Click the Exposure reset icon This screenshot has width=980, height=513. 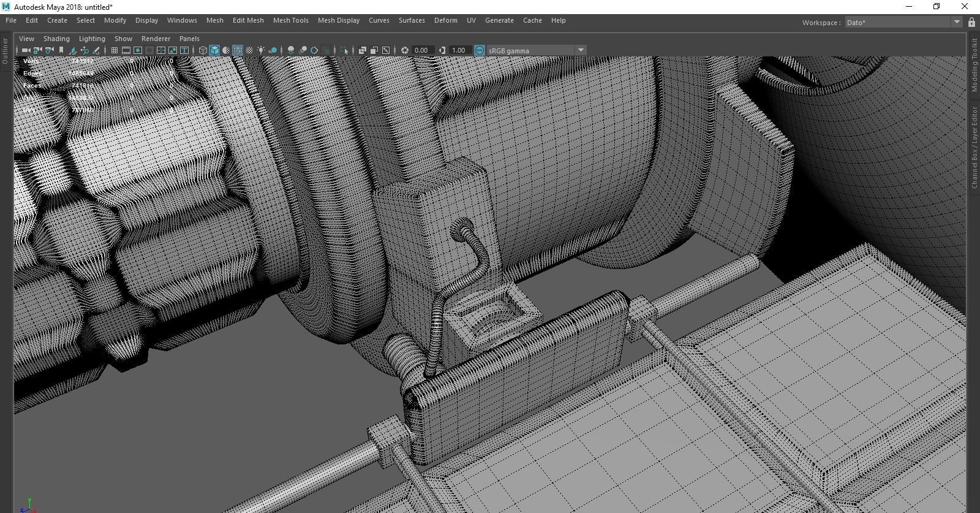click(x=405, y=50)
